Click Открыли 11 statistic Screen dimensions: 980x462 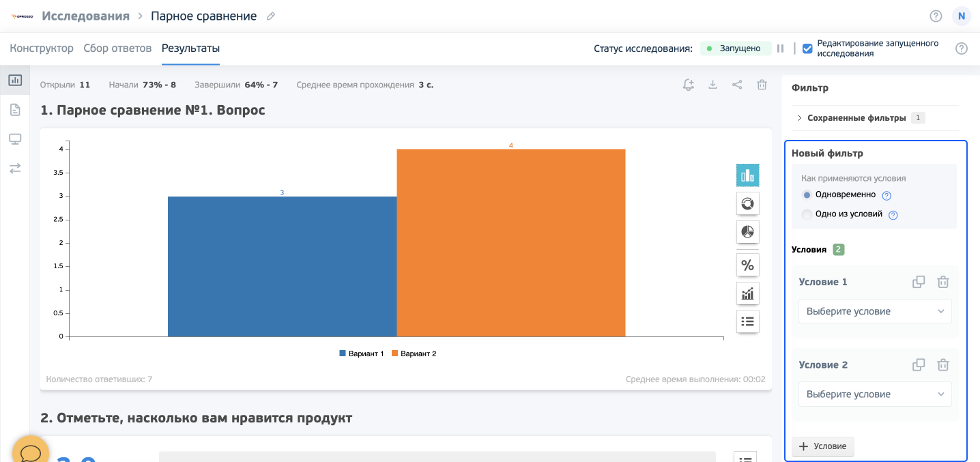(x=66, y=85)
